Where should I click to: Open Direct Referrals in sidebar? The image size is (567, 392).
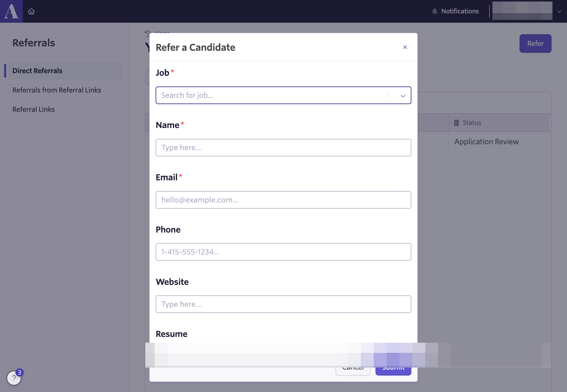pos(65,71)
